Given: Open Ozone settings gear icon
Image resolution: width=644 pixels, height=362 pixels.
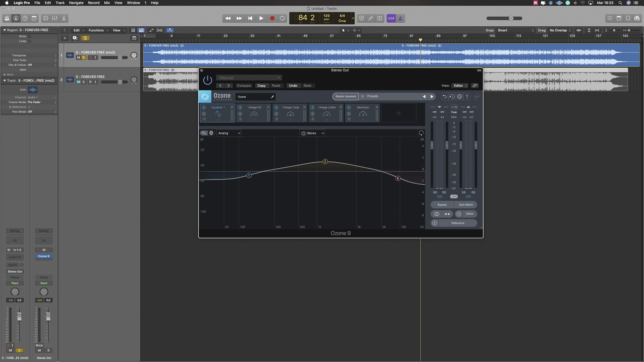Looking at the screenshot, I should (459, 97).
